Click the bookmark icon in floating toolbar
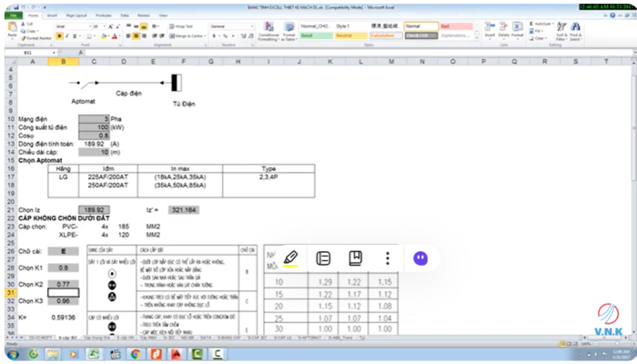Image resolution: width=637 pixels, height=364 pixels. pos(356,258)
